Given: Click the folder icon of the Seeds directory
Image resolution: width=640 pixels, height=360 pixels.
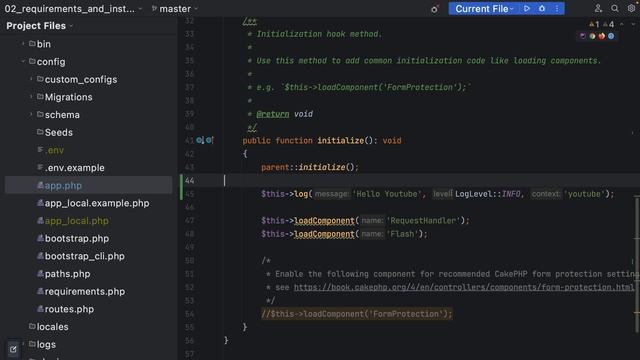Looking at the screenshot, I should (x=40, y=132).
